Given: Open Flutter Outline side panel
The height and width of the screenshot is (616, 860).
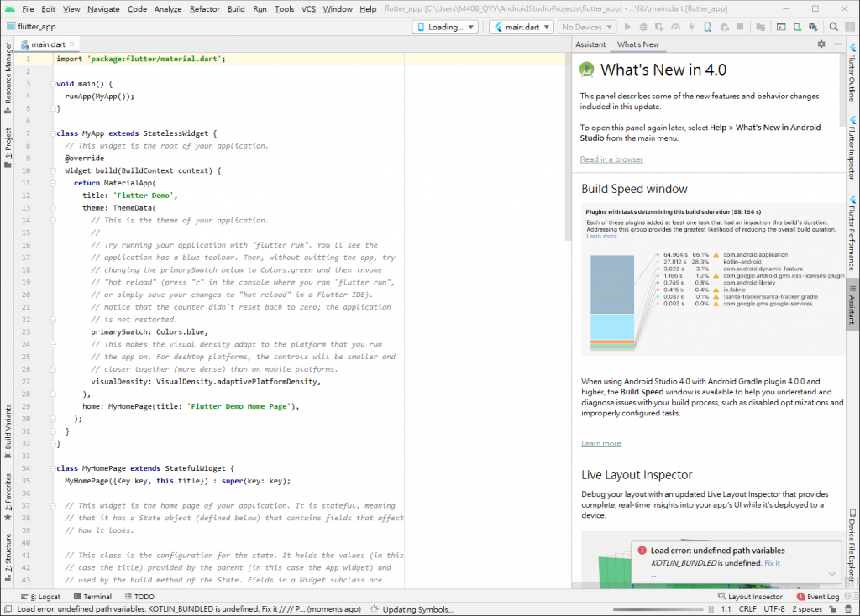Looking at the screenshot, I should pyautogui.click(x=852, y=73).
